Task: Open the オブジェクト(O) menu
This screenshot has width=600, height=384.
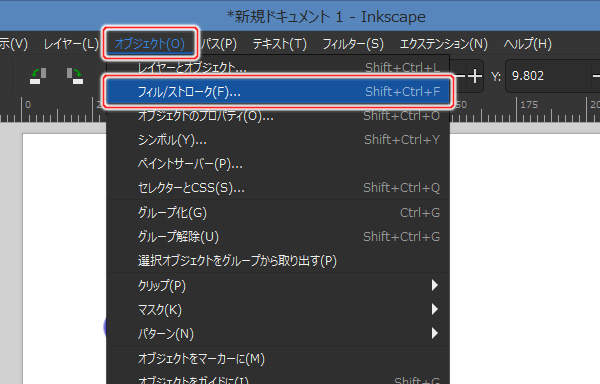Action: pos(150,44)
